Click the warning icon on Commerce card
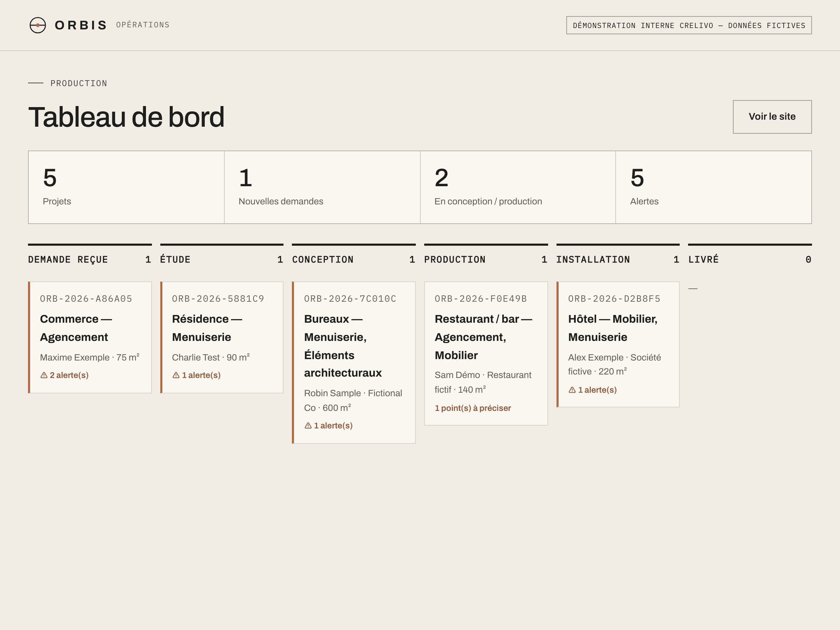Image resolution: width=840 pixels, height=630 pixels. point(44,375)
